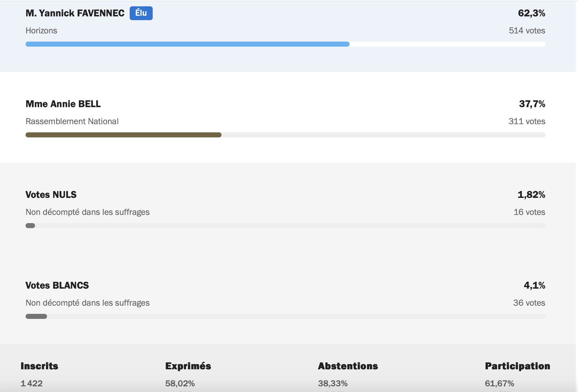Click the grey Votes NULS progress bar
This screenshot has width=578, height=392.
[30, 226]
